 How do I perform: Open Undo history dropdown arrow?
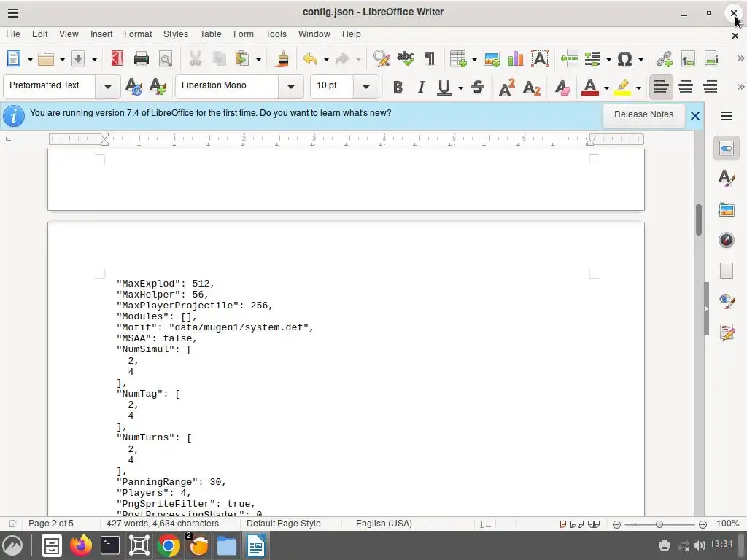pos(326,60)
